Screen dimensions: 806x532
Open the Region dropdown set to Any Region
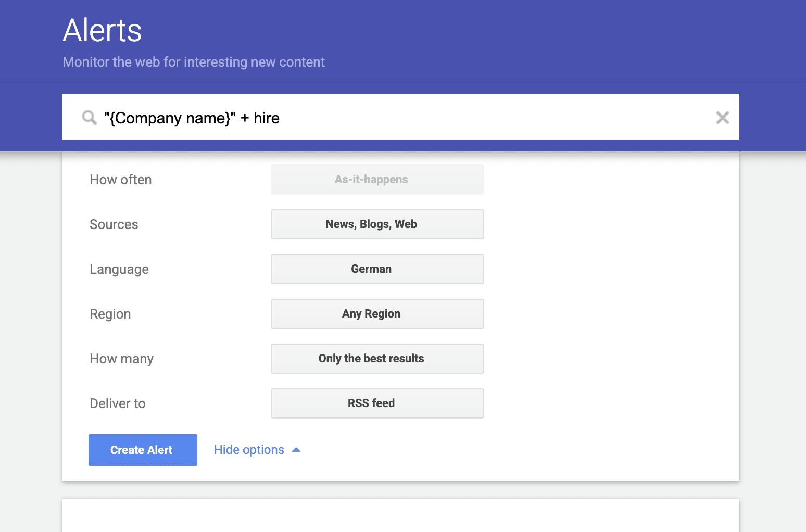pyautogui.click(x=377, y=314)
